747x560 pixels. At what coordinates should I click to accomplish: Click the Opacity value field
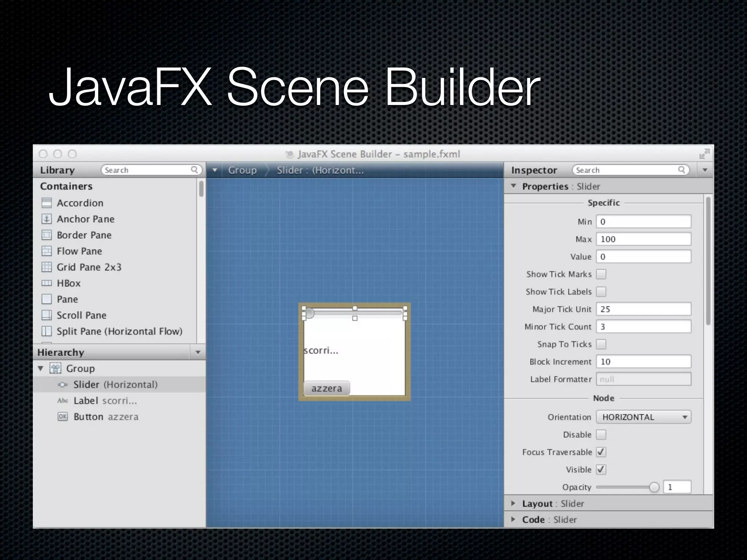click(677, 487)
